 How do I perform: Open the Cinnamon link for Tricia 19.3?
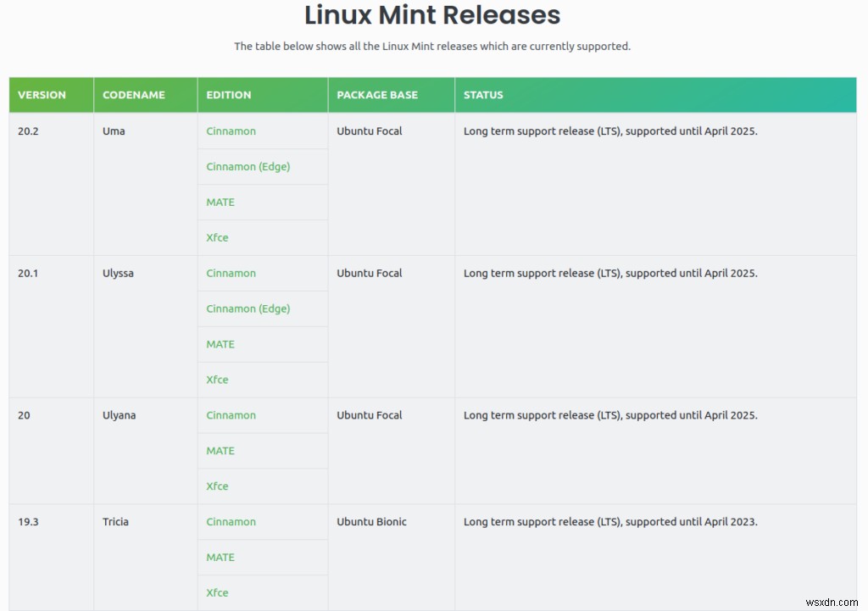pos(231,522)
